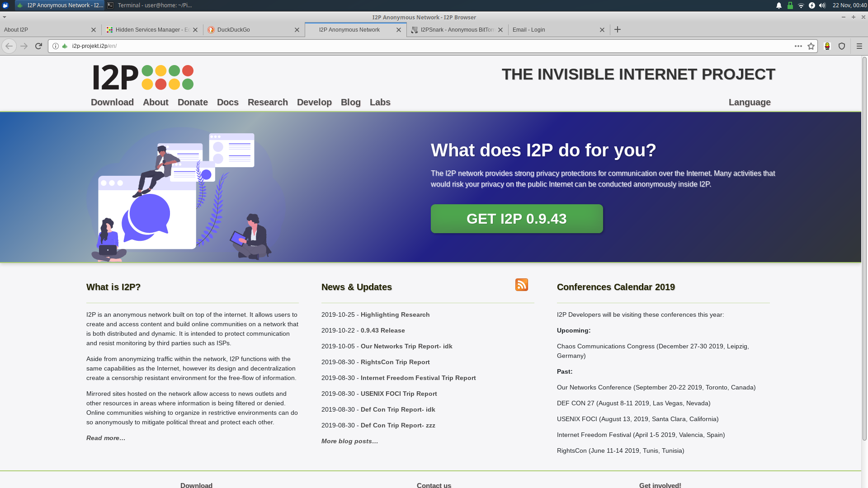The width and height of the screenshot is (868, 488).
Task: Open the RightsCon Trip Report post
Action: 395,362
